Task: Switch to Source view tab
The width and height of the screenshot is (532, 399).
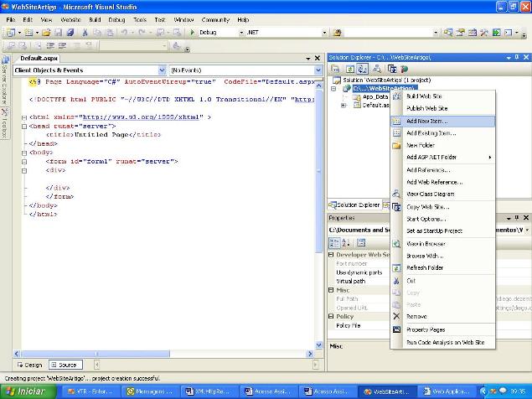Action: pyautogui.click(x=65, y=365)
